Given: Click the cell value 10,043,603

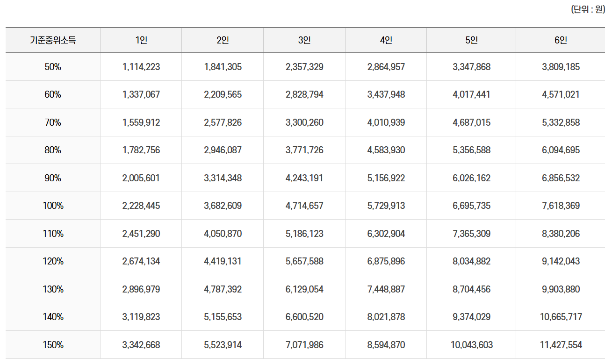Looking at the screenshot, I should pyautogui.click(x=471, y=345).
